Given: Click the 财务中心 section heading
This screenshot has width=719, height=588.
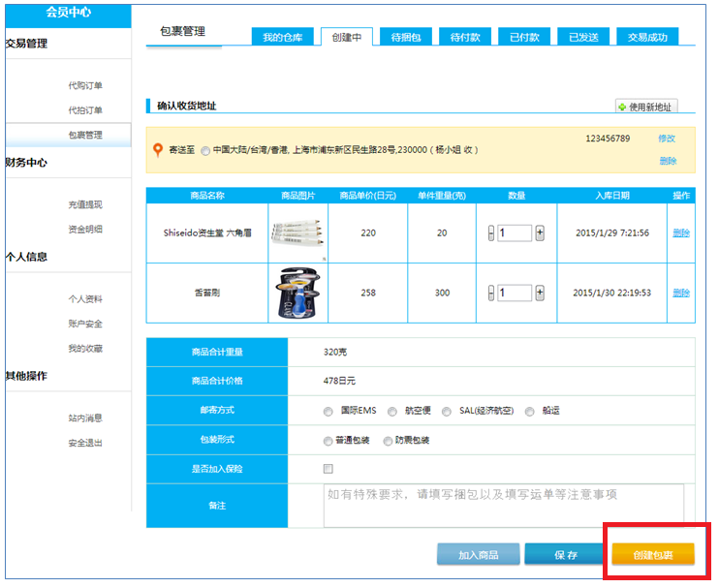Looking at the screenshot, I should [26, 163].
